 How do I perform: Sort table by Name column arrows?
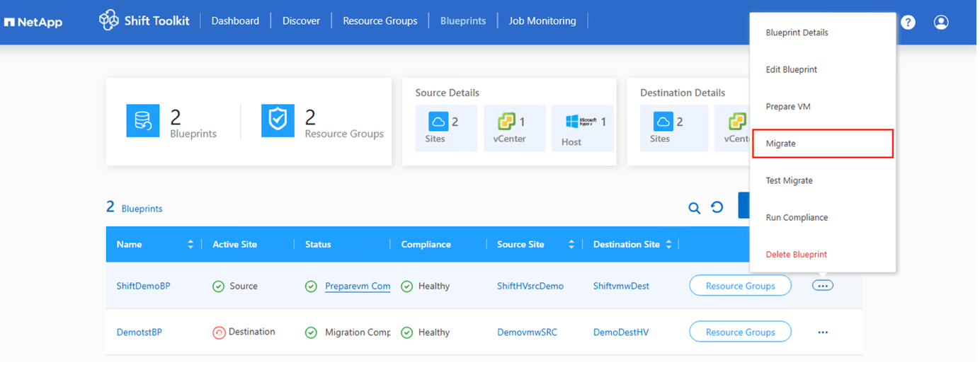[190, 245]
